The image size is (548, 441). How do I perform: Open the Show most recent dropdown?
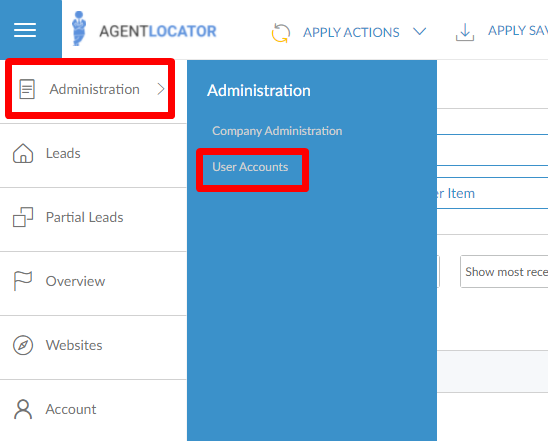click(504, 272)
